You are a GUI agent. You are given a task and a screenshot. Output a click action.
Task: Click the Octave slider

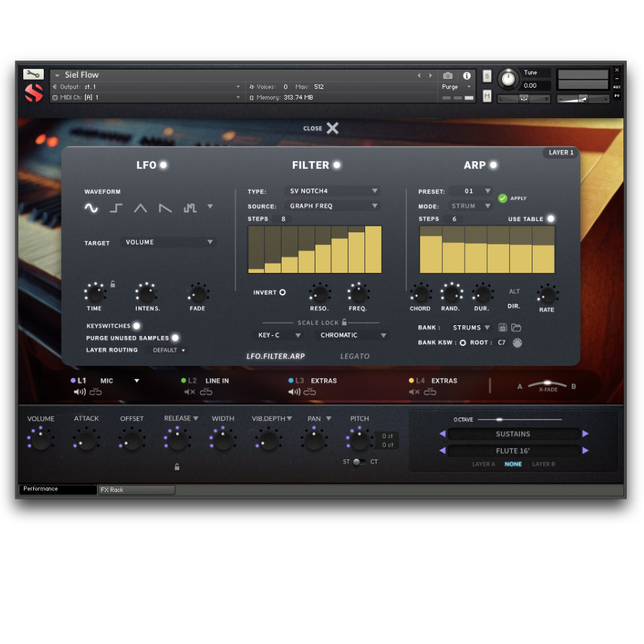tap(519, 420)
